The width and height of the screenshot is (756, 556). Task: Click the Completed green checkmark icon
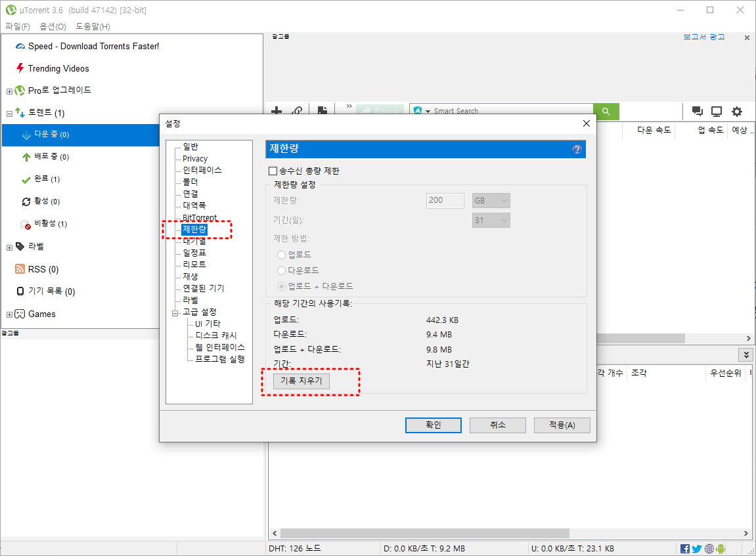pos(26,180)
